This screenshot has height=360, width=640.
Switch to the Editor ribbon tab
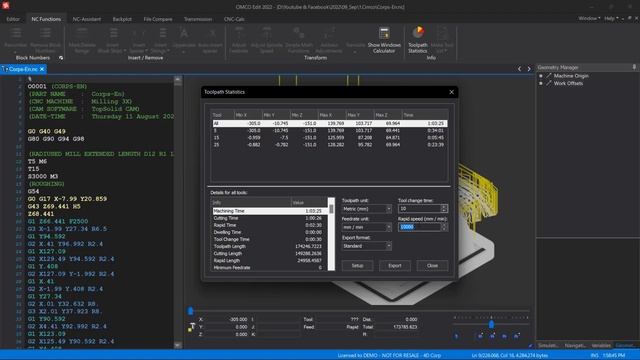(x=13, y=19)
